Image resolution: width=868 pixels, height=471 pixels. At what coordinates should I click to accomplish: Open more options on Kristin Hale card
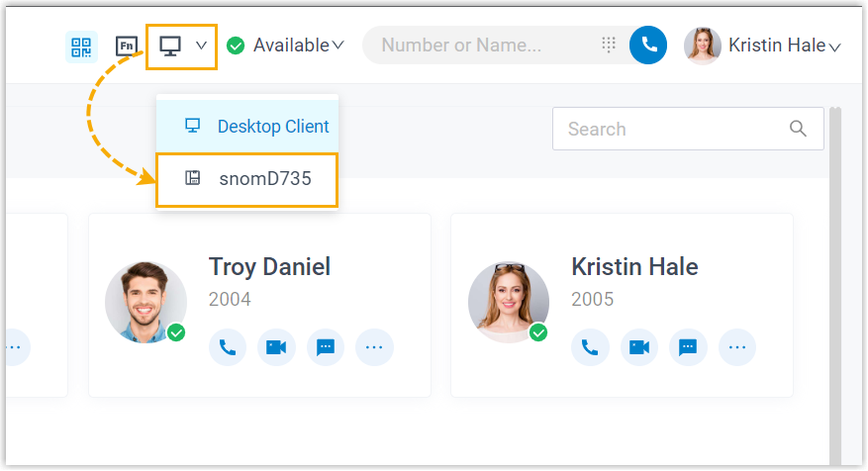(736, 347)
